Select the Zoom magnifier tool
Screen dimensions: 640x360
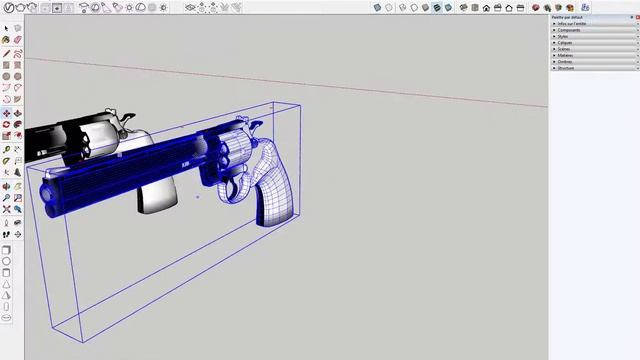click(x=6, y=198)
